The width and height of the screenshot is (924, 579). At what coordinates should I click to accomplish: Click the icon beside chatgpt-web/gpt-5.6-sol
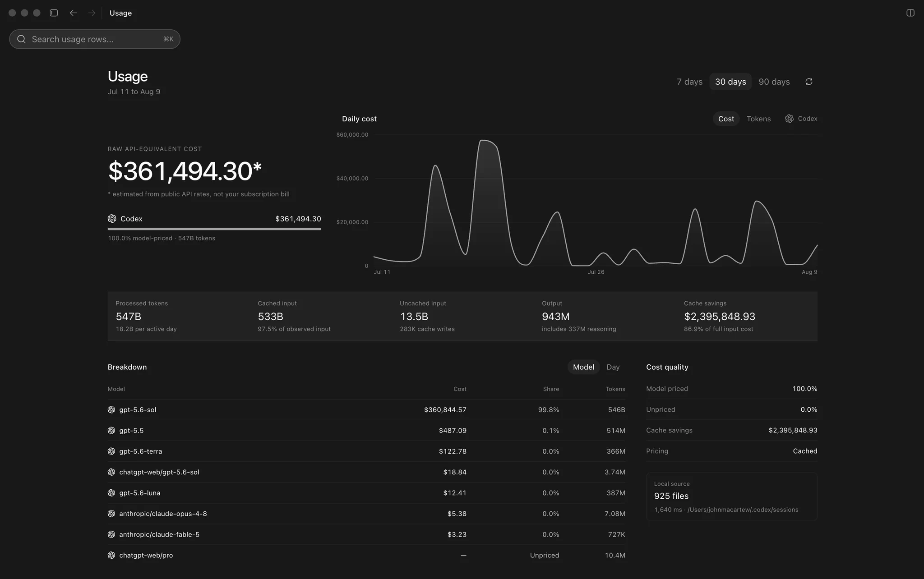tap(111, 472)
